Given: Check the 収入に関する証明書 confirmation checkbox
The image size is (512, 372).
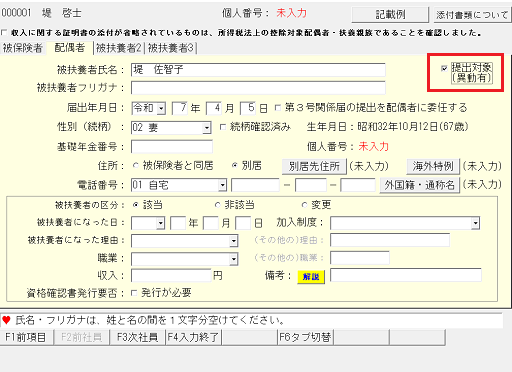Looking at the screenshot, I should pos(4,33).
